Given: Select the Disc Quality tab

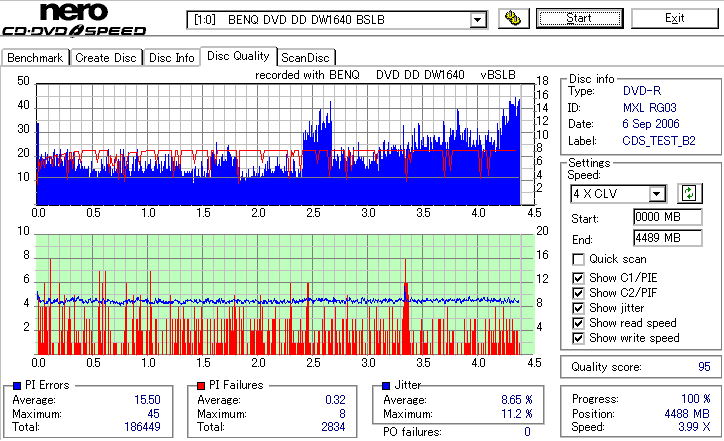Looking at the screenshot, I should point(238,56).
